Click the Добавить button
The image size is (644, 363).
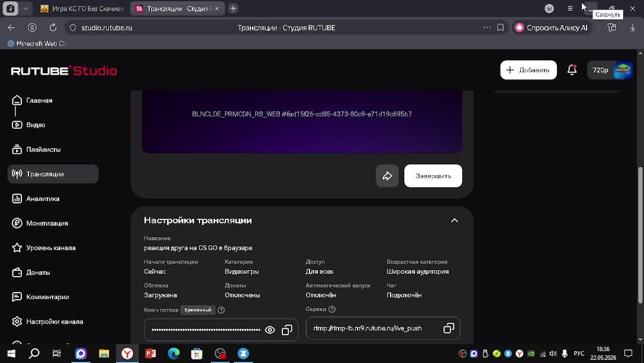(528, 70)
